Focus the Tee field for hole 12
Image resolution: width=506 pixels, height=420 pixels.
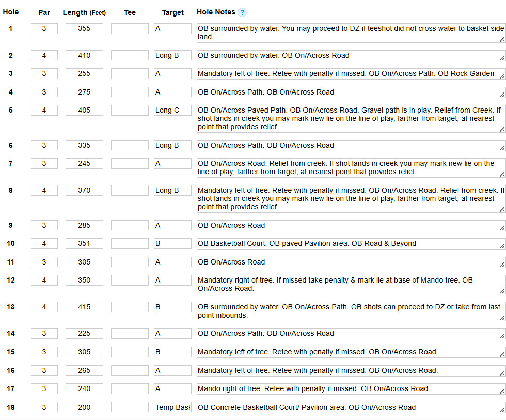tap(130, 280)
